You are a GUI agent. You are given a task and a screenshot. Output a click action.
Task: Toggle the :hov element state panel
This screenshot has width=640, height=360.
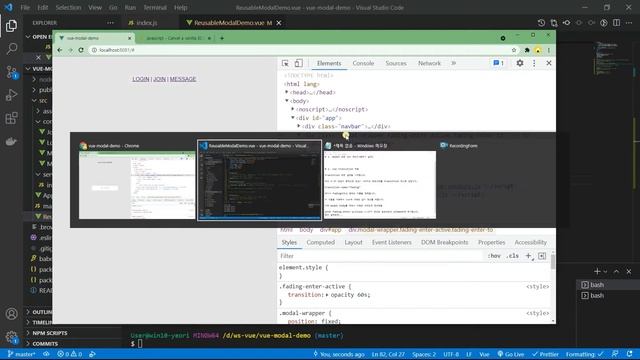point(494,256)
